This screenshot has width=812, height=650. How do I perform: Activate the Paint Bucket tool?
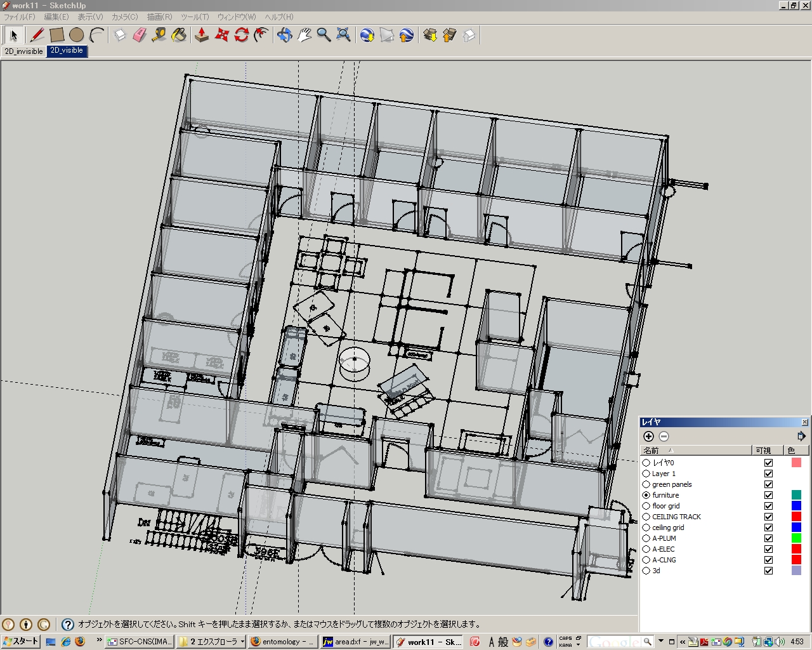pyautogui.click(x=179, y=35)
